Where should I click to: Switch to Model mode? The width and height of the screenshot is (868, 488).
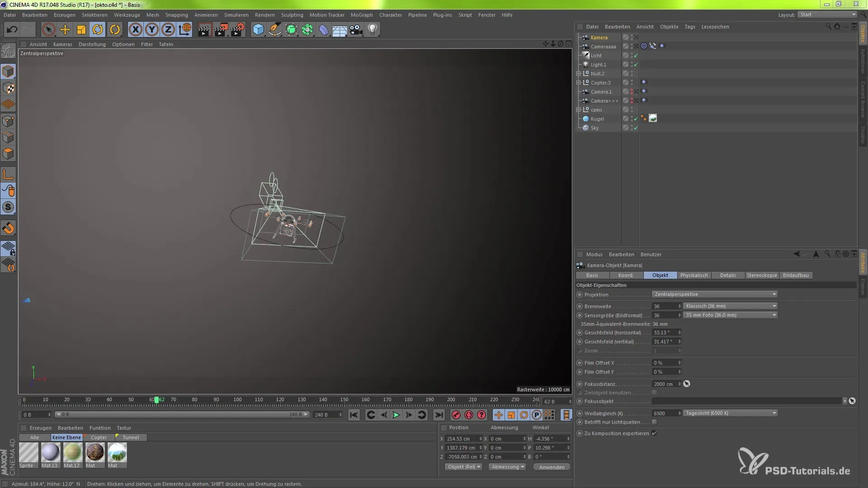(8, 71)
